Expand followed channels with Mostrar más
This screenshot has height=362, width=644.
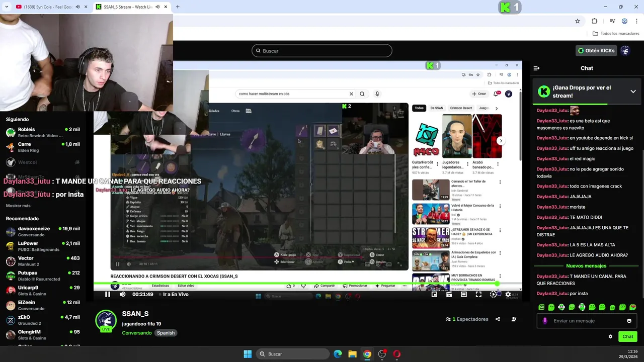[x=18, y=206]
